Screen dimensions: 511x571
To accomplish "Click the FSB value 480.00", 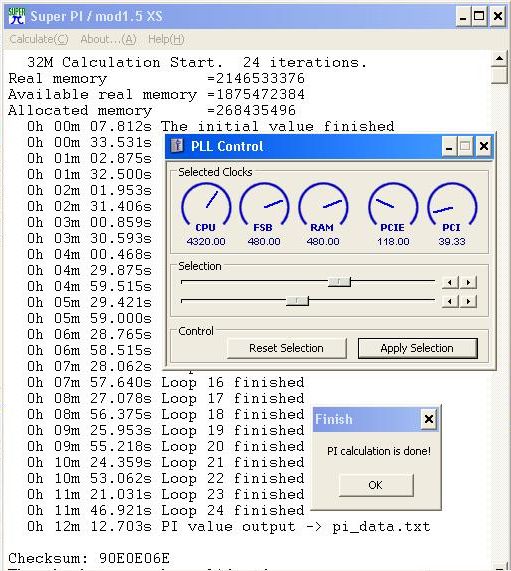I will click(x=264, y=241).
